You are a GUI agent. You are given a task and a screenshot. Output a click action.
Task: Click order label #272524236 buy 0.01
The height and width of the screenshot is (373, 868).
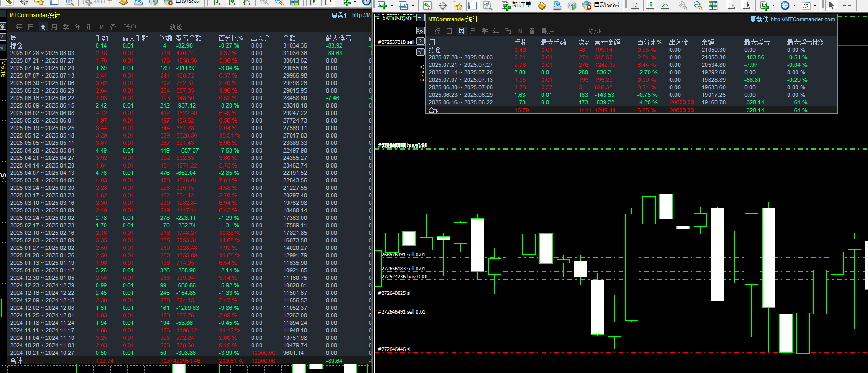tap(404, 277)
